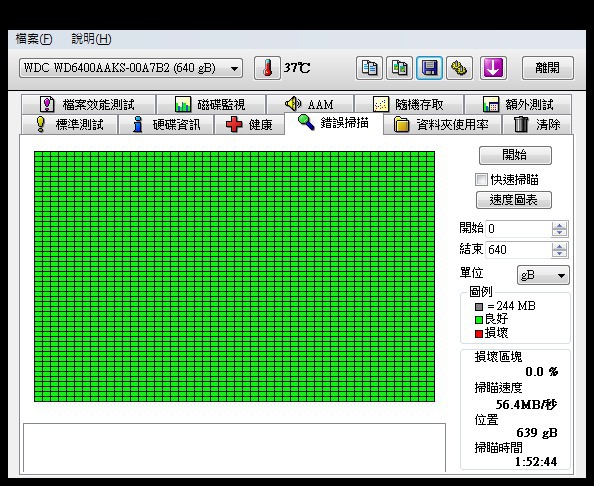
Task: Open the options gear icon
Action: tap(459, 68)
